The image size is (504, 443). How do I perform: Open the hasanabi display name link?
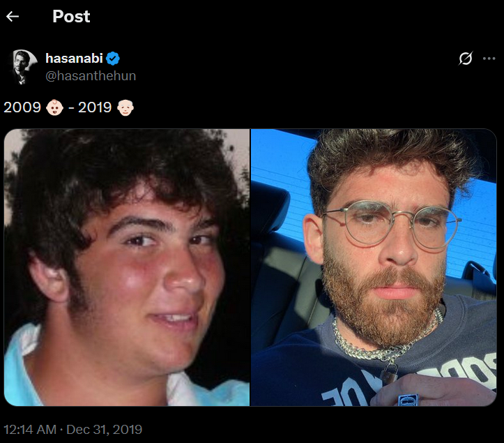coord(74,59)
